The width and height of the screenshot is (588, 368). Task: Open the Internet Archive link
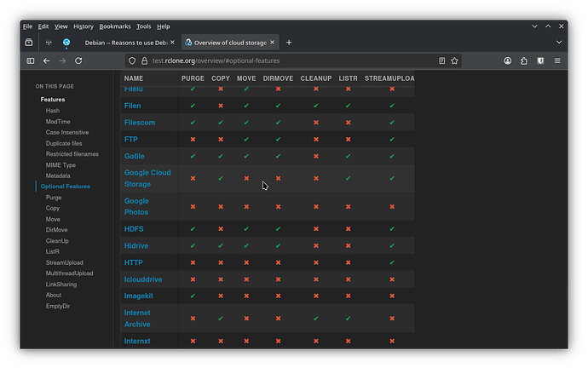click(137, 319)
